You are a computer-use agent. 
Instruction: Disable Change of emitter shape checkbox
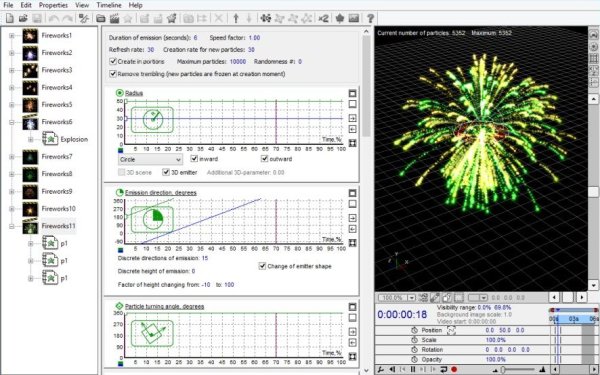[x=262, y=266]
